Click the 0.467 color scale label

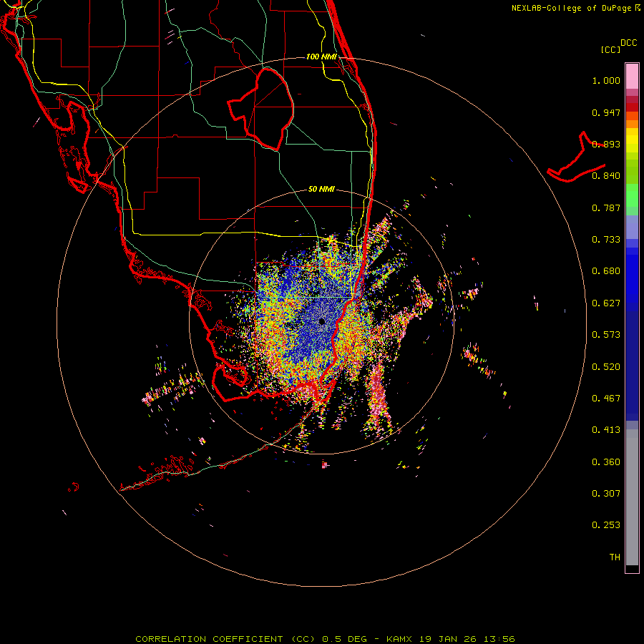click(606, 399)
